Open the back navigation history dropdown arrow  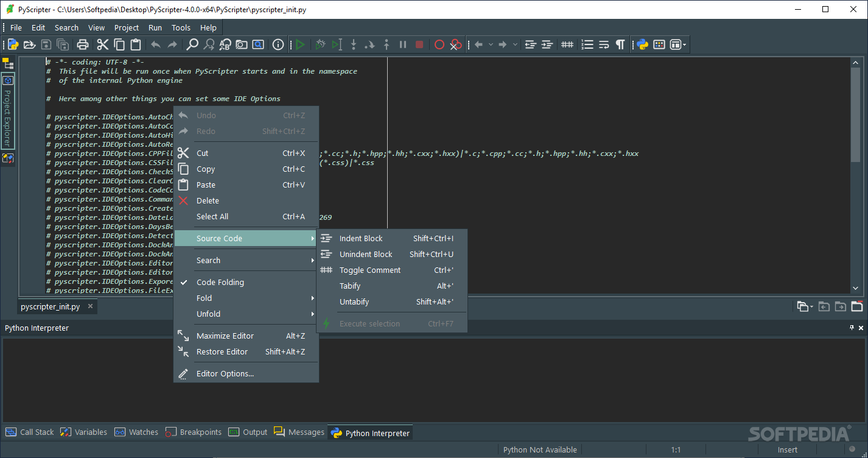tap(489, 44)
